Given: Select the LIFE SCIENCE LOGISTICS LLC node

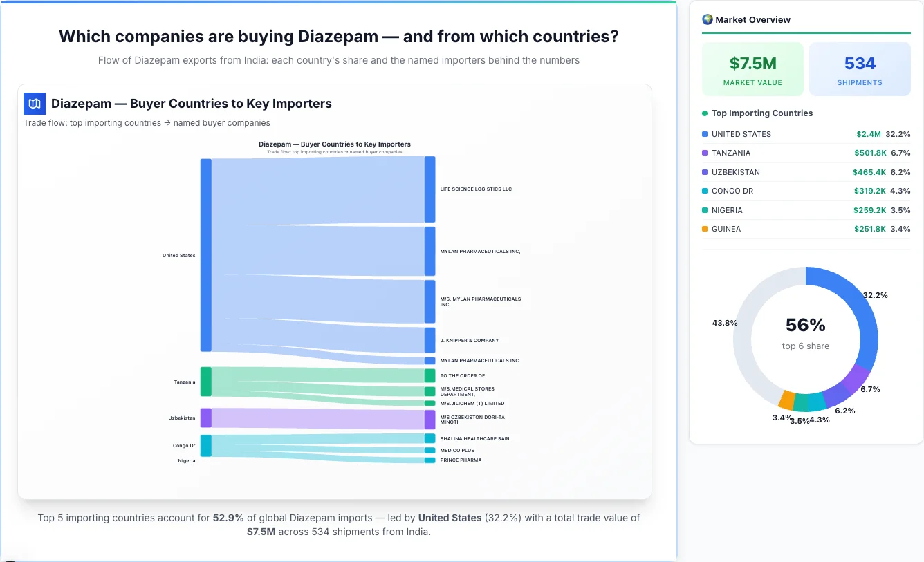Looking at the screenshot, I should coord(429,188).
